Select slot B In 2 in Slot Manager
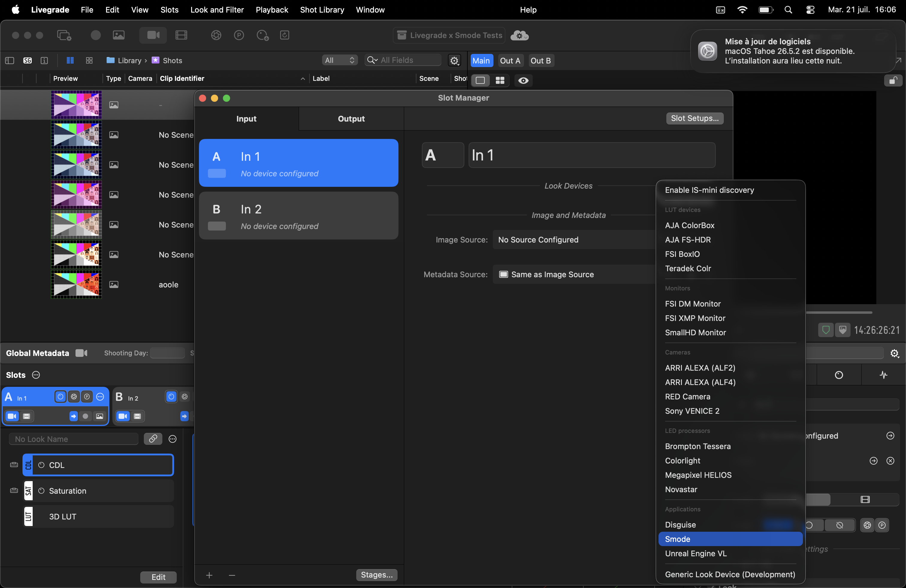The width and height of the screenshot is (906, 588). coord(298,216)
